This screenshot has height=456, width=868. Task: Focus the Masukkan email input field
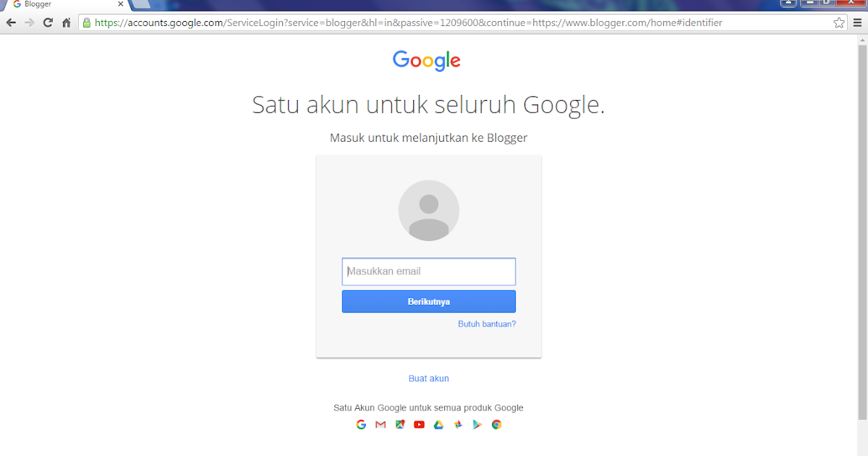(x=429, y=271)
